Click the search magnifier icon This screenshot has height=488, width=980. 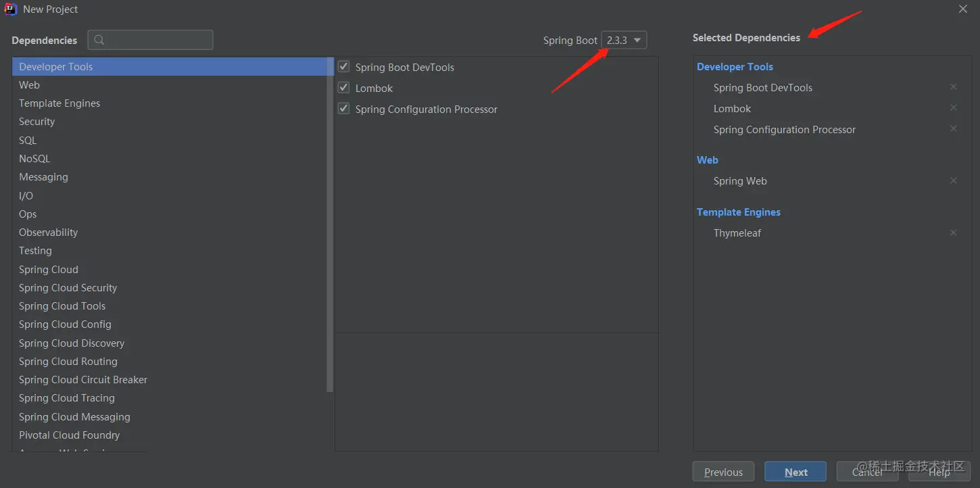point(99,40)
